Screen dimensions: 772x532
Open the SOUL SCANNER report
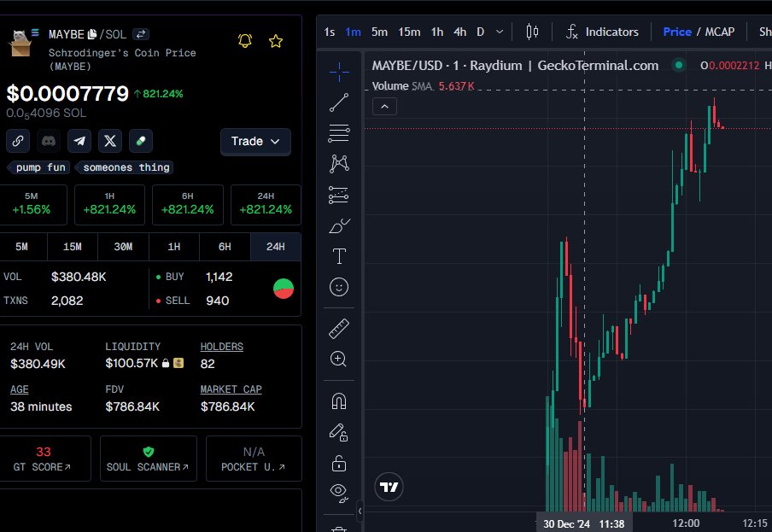pyautogui.click(x=149, y=459)
